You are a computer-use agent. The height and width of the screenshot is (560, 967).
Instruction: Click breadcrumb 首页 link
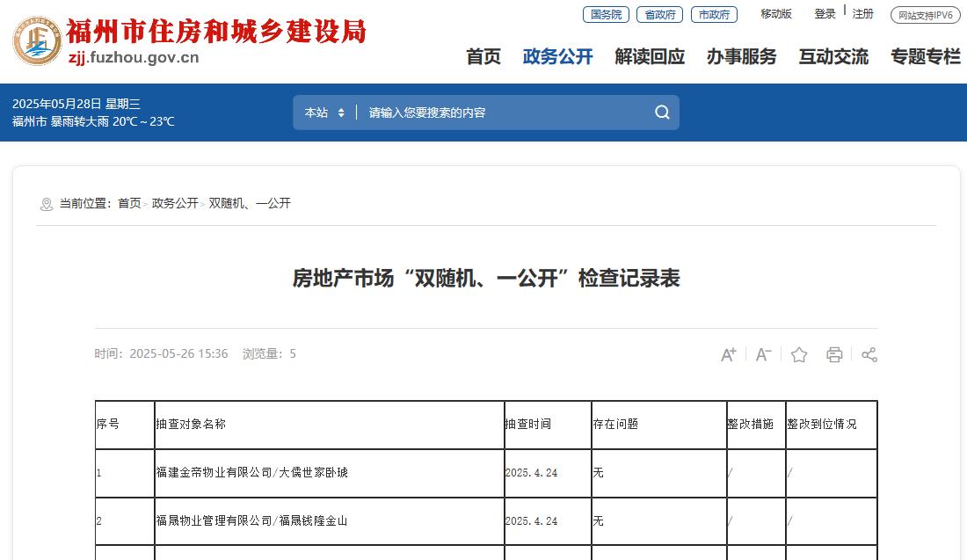point(129,204)
